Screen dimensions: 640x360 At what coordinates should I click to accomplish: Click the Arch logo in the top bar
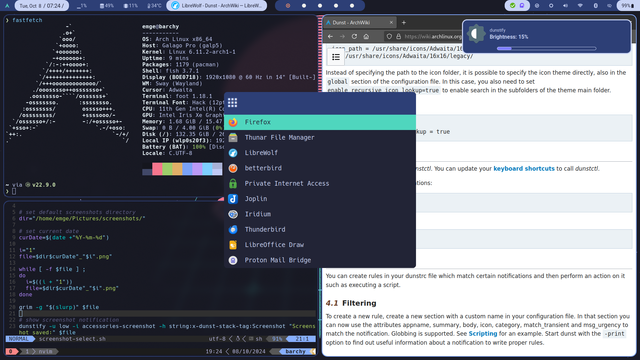pyautogui.click(x=7, y=6)
